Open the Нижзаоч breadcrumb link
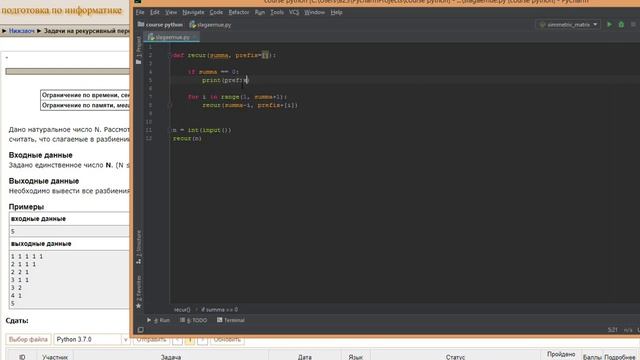 (x=22, y=31)
